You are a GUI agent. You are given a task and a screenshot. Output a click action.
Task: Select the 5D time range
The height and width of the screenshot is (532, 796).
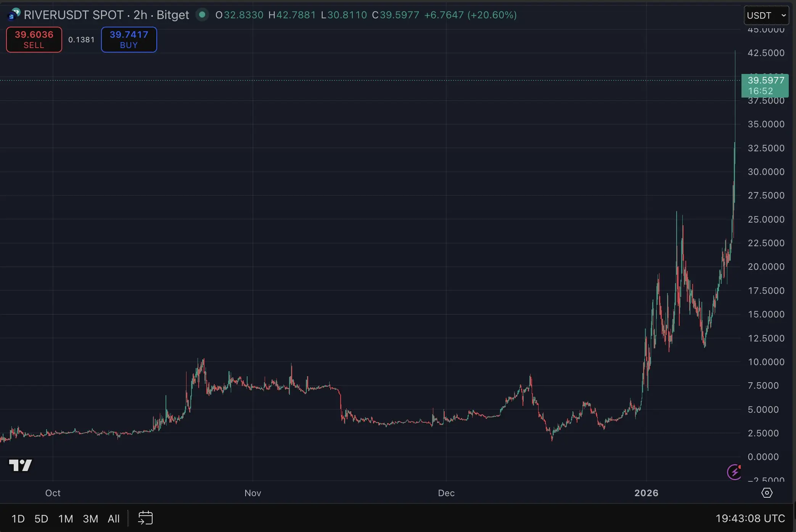[41, 519]
